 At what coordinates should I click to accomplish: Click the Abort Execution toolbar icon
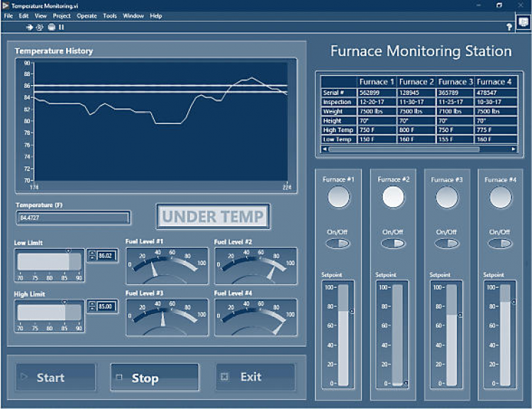click(x=52, y=27)
